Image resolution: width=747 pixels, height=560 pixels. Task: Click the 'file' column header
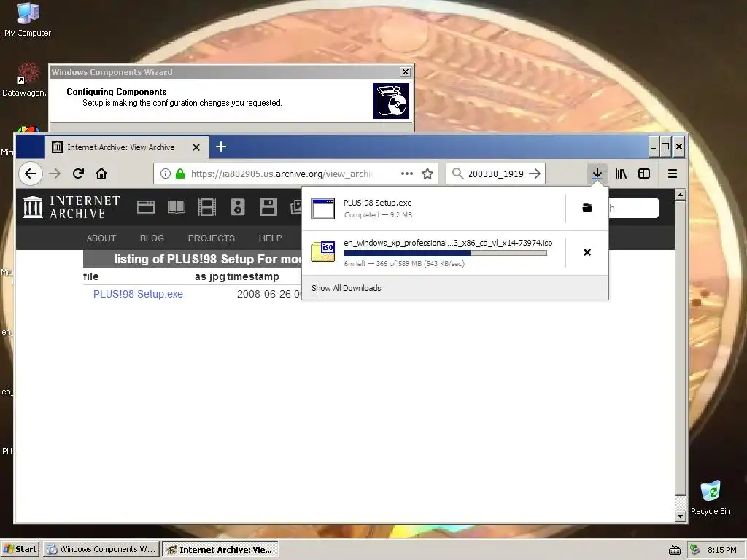click(91, 276)
